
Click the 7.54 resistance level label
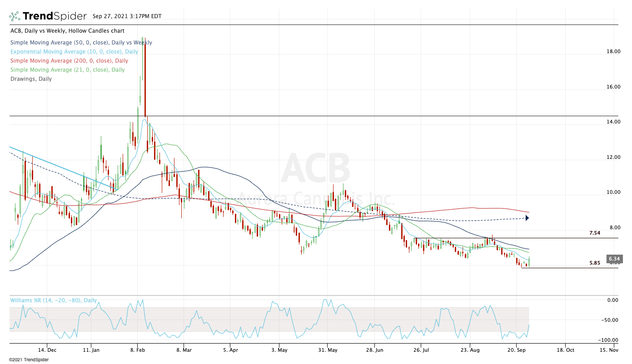[595, 233]
